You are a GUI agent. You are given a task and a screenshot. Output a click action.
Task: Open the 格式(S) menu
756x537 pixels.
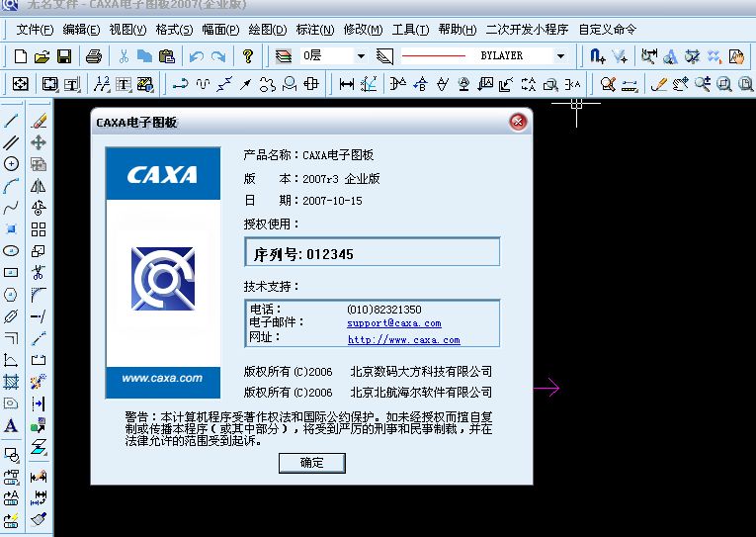[x=174, y=30]
